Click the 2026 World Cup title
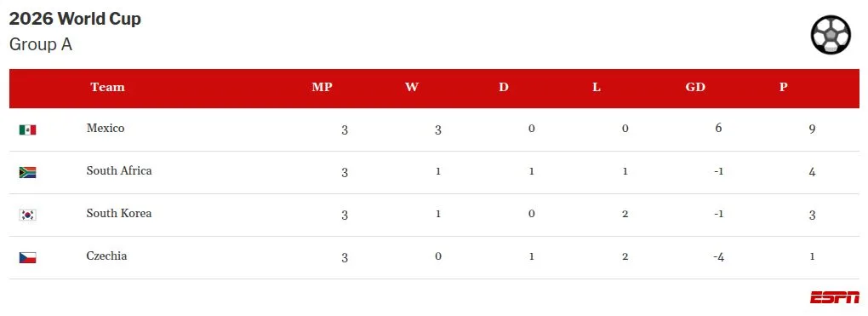 [x=75, y=19]
